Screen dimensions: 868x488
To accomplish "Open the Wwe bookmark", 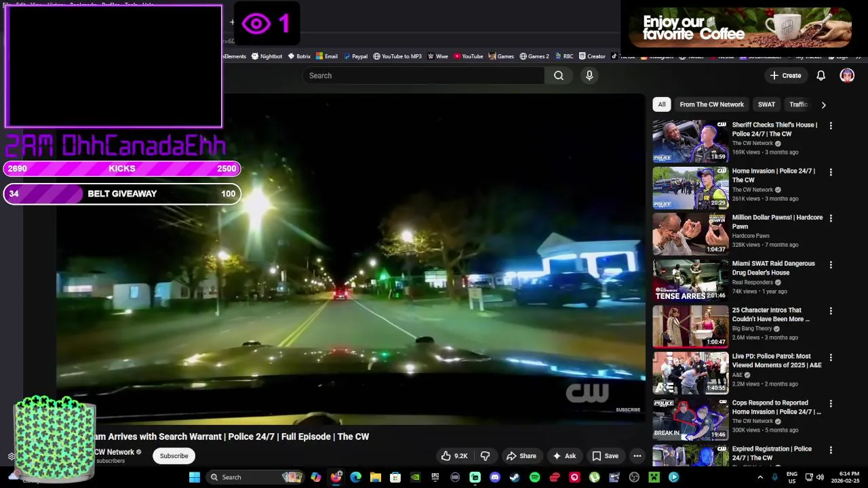I will click(438, 56).
